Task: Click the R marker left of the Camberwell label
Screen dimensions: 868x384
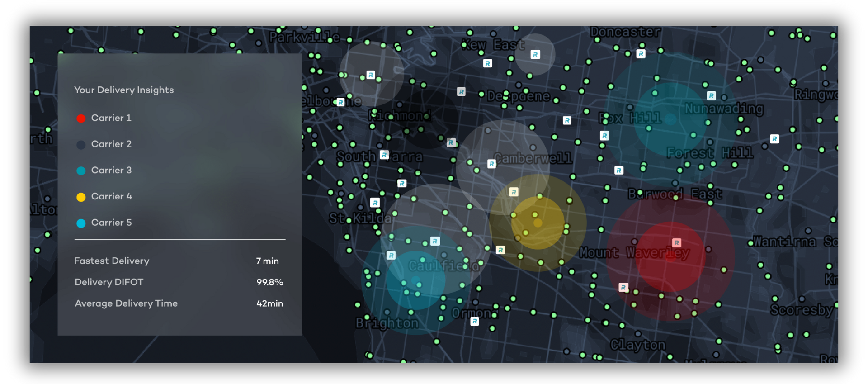Action: [492, 164]
